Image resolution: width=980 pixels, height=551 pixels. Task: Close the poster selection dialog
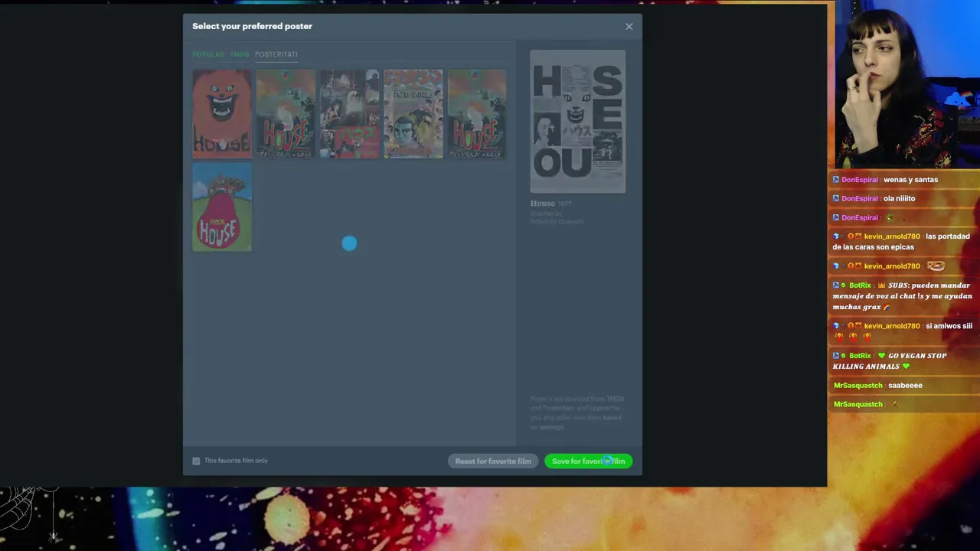pos(629,26)
